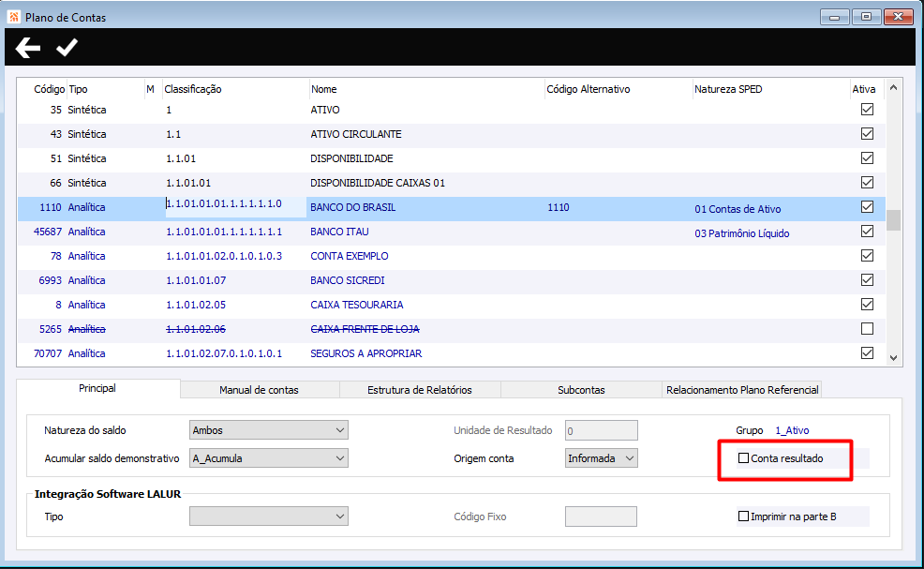Enable Ativa for CAIXA FRENTE DE LOJA
The height and width of the screenshot is (569, 924).
pos(867,328)
